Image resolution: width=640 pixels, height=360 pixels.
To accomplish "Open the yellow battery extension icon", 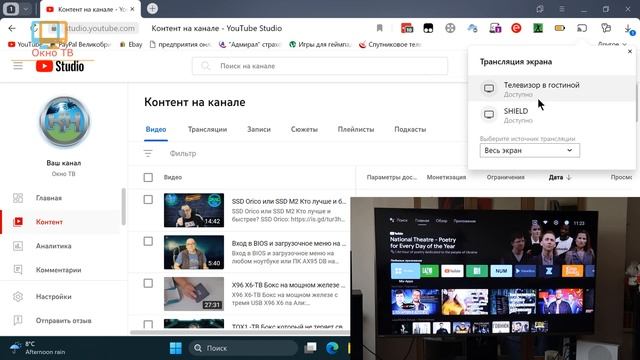I will point(560,28).
